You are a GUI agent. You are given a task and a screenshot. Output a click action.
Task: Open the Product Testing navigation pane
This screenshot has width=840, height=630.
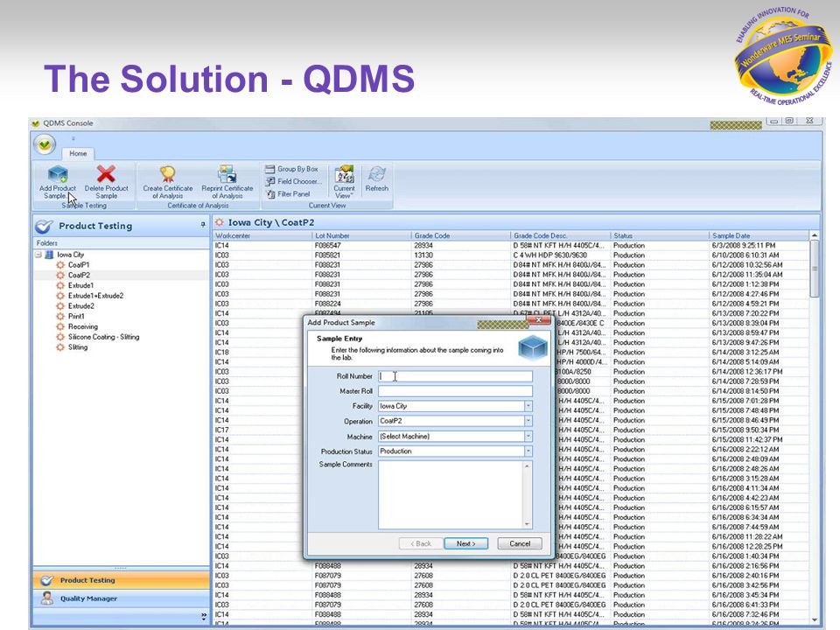pos(121,580)
